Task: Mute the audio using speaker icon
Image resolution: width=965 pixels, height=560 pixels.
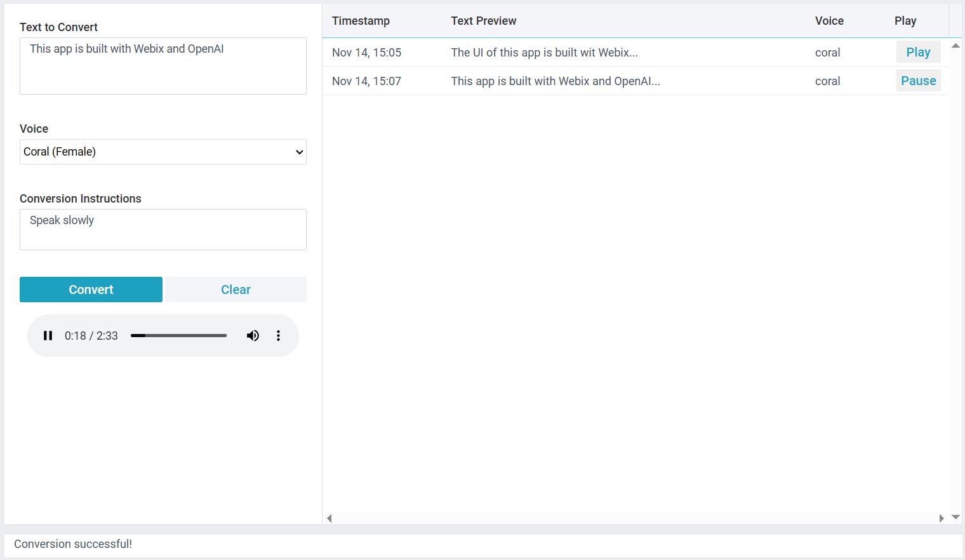Action: pyautogui.click(x=253, y=336)
